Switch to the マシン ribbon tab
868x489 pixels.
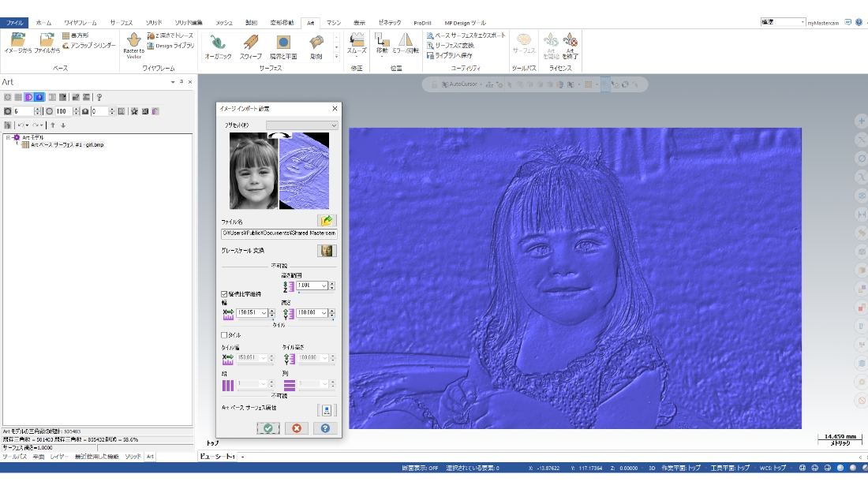334,23
